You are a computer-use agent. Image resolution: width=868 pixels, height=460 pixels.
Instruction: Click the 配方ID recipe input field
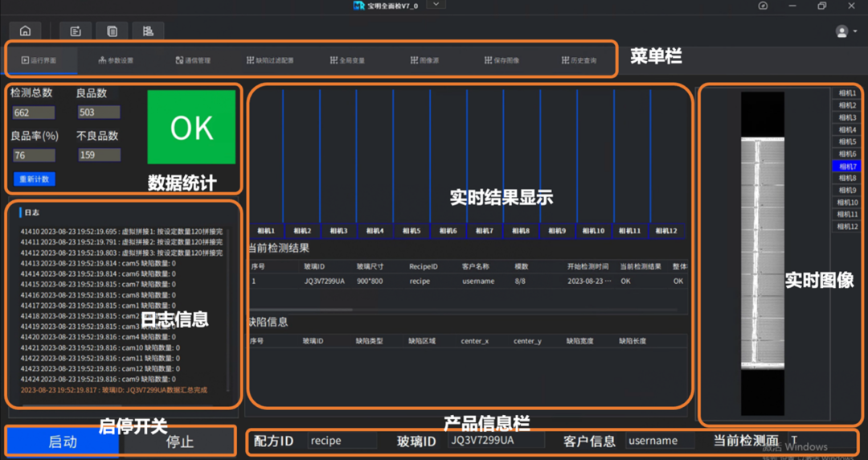(342, 441)
